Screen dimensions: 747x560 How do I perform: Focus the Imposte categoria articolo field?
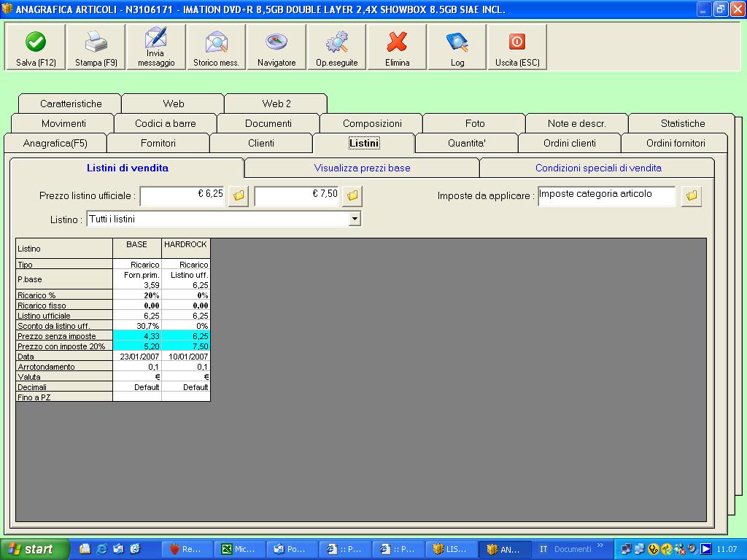(606, 195)
